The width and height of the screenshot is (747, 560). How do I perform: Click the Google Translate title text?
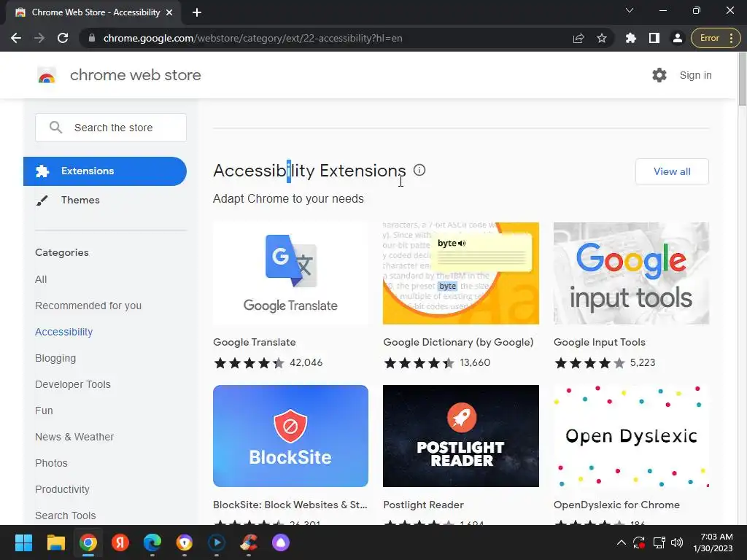[255, 342]
